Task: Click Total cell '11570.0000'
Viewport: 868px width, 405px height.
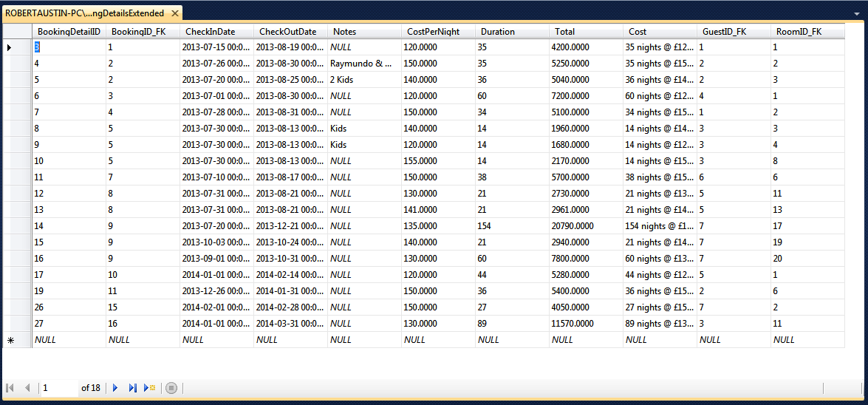Action: pyautogui.click(x=587, y=324)
